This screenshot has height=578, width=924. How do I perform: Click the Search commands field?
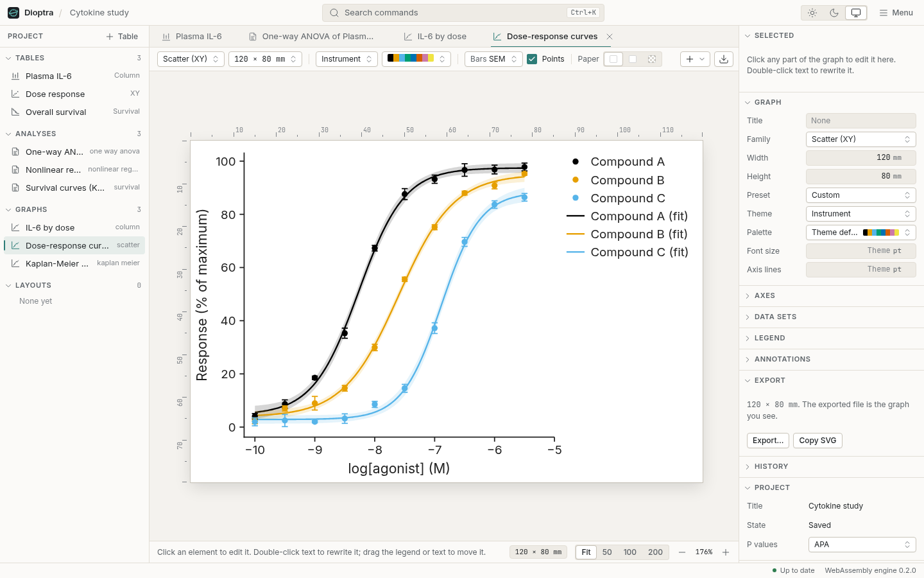tap(463, 13)
